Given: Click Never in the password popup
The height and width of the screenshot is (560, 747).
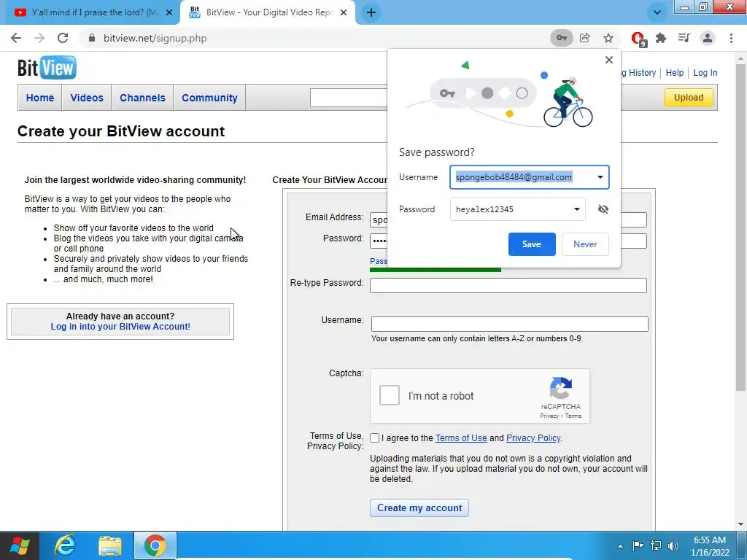Looking at the screenshot, I should (x=585, y=244).
